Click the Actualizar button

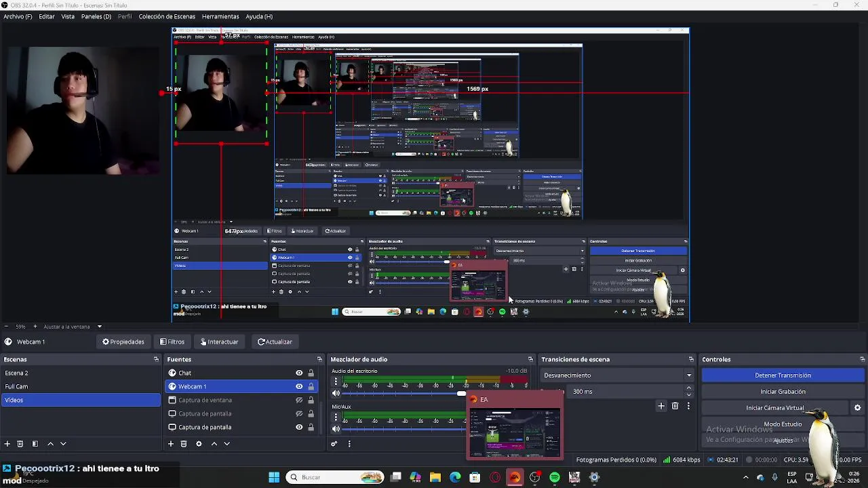click(x=275, y=342)
